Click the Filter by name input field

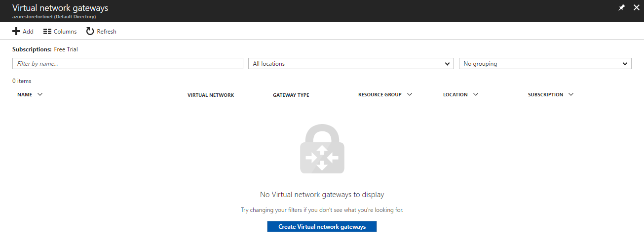pos(127,64)
